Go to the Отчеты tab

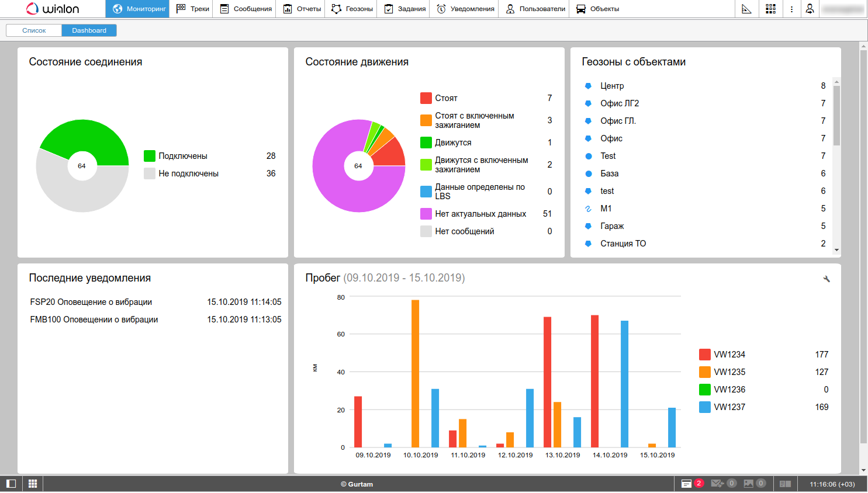(x=302, y=9)
